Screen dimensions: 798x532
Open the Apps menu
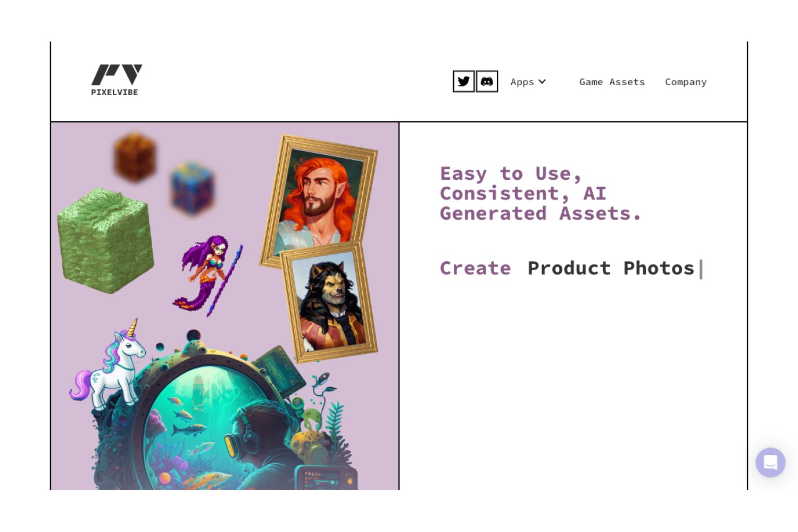coord(528,82)
